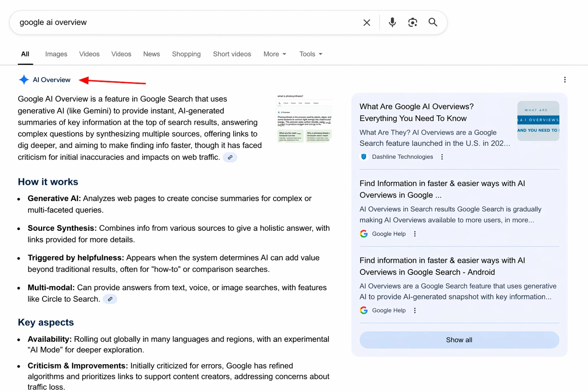Open the Short videos tab
This screenshot has height=392, width=588.
click(x=232, y=54)
